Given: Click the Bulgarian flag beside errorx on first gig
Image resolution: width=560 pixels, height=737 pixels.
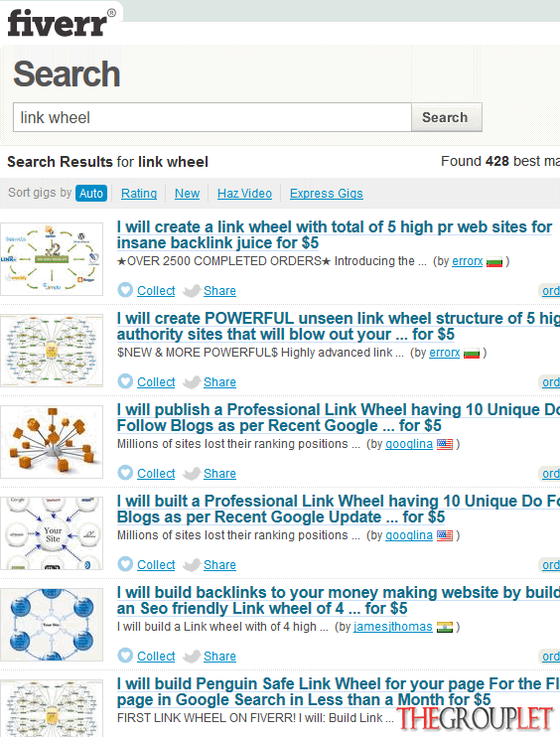Looking at the screenshot, I should click(494, 261).
